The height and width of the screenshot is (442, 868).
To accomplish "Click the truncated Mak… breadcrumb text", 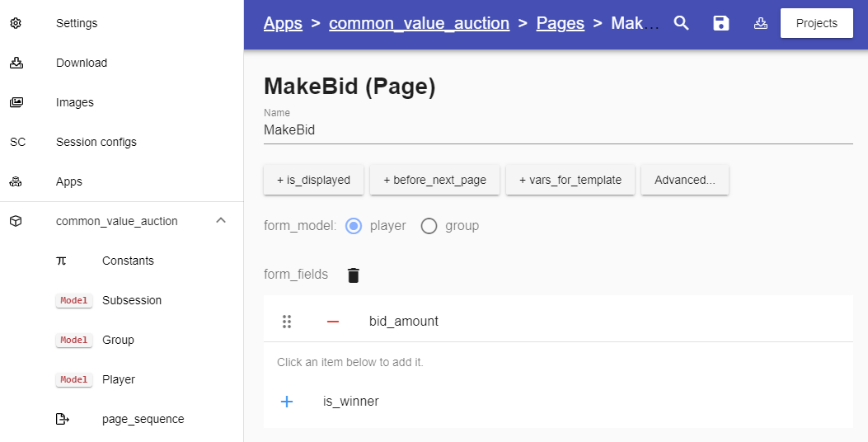I will pyautogui.click(x=635, y=23).
